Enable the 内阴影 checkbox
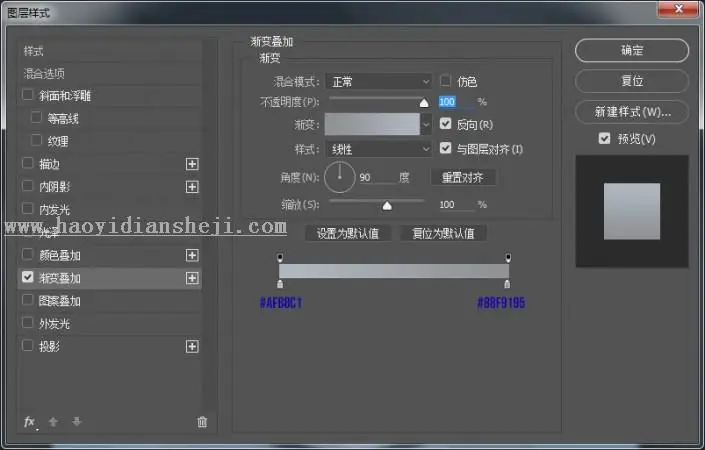 click(27, 186)
